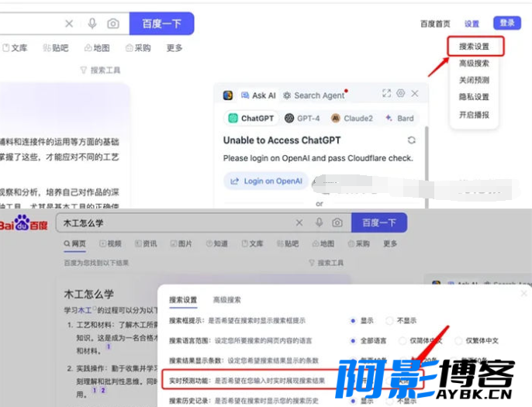Click the refresh icon beside Unable to Access ChatGPT
The height and width of the screenshot is (407, 532).
click(411, 140)
